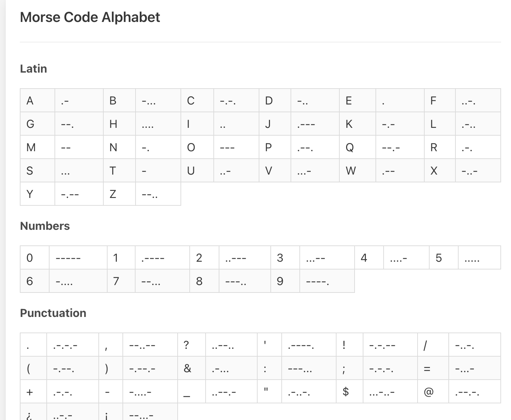This screenshot has width=511, height=420.
Task: Select the "Latin" section heading
Action: coord(33,68)
